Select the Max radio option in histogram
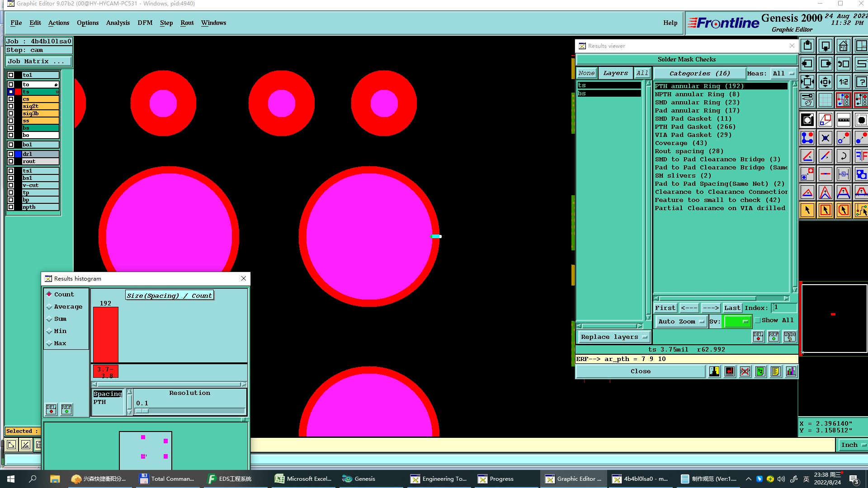The height and width of the screenshot is (488, 868). tap(49, 343)
